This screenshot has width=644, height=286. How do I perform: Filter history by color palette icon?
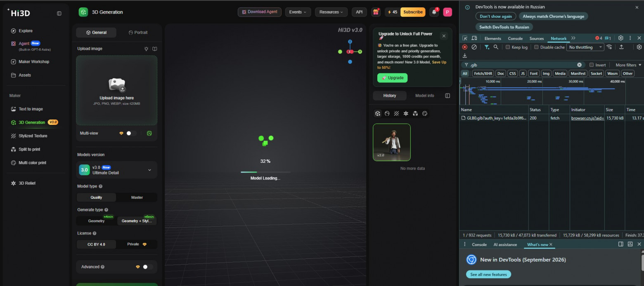pos(425,113)
